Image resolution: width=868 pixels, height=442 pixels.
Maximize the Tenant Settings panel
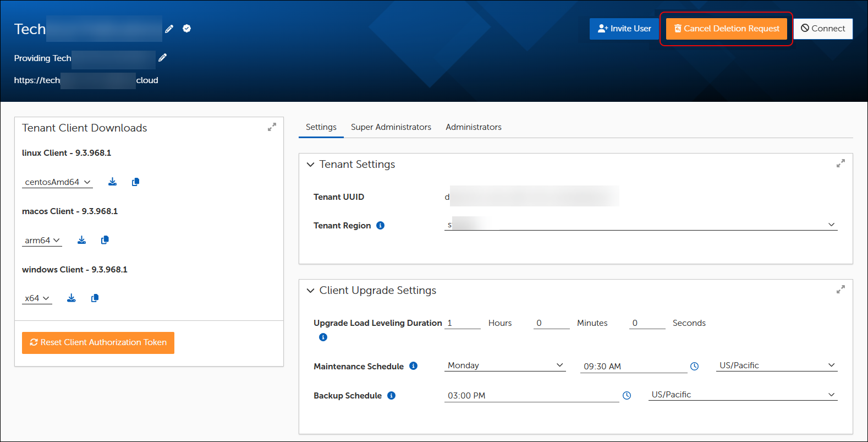coord(840,163)
